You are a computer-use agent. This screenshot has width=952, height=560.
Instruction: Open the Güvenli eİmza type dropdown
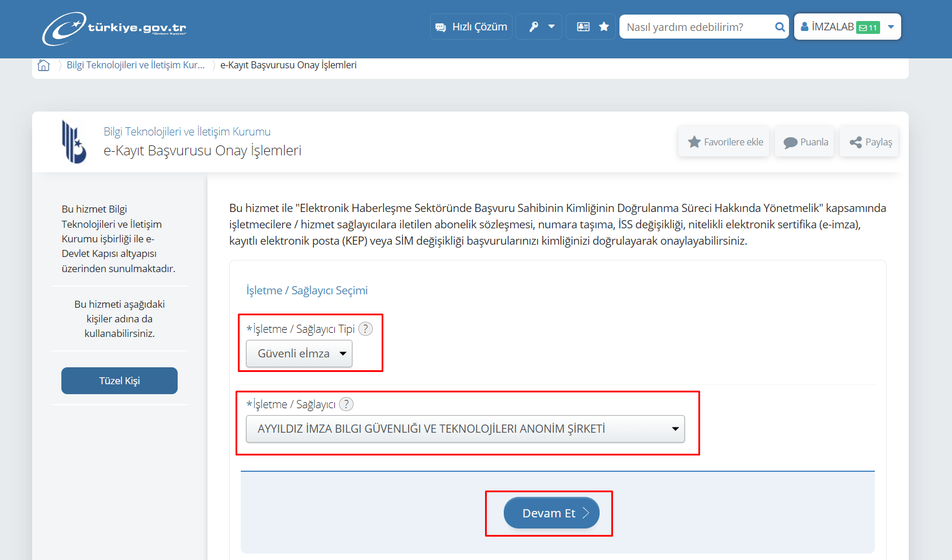point(299,354)
